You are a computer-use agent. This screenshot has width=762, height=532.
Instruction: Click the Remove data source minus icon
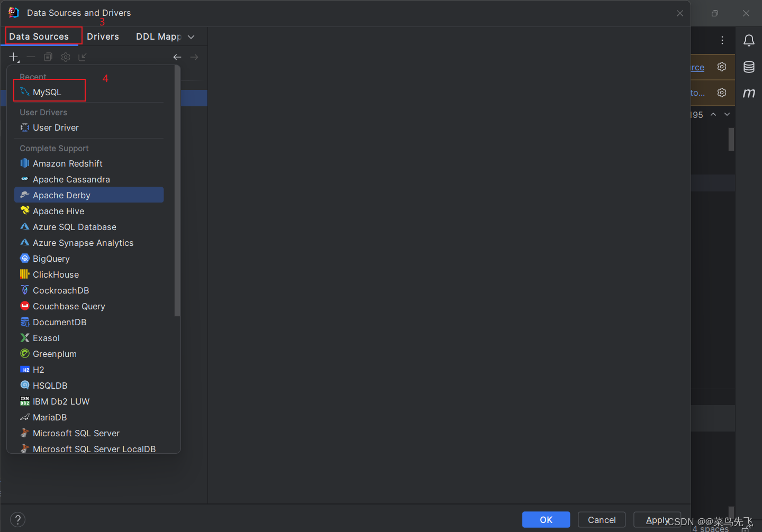click(31, 57)
